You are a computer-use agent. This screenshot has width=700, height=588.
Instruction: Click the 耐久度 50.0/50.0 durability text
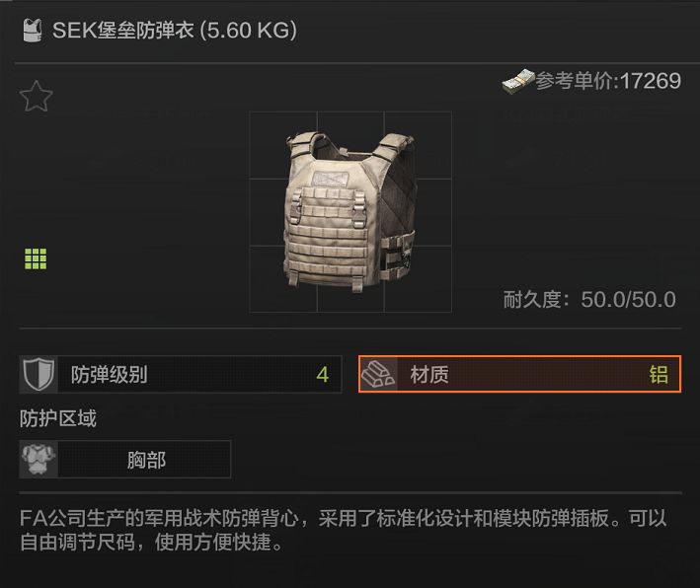tap(589, 299)
